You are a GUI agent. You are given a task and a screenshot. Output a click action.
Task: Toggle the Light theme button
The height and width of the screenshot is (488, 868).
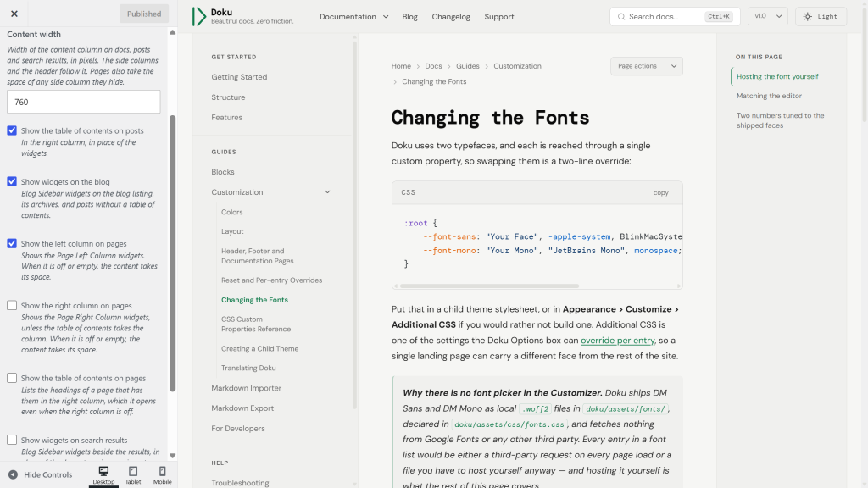[x=821, y=17]
